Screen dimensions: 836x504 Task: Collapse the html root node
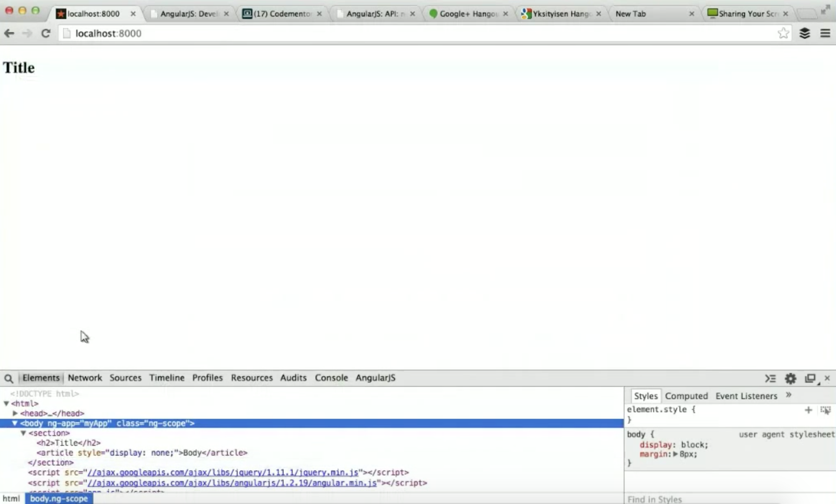[6, 403]
